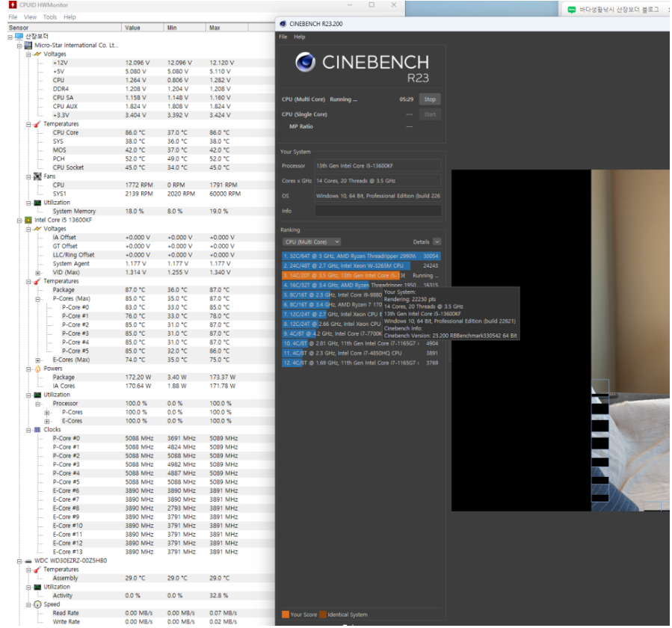672x628 pixels.
Task: Click the Max column header
Action: click(226, 28)
